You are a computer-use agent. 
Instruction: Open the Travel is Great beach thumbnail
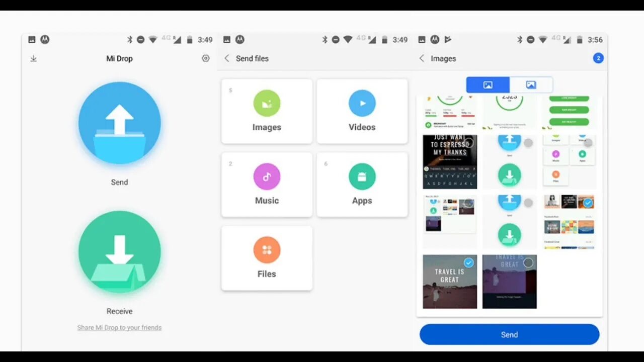coord(450,282)
